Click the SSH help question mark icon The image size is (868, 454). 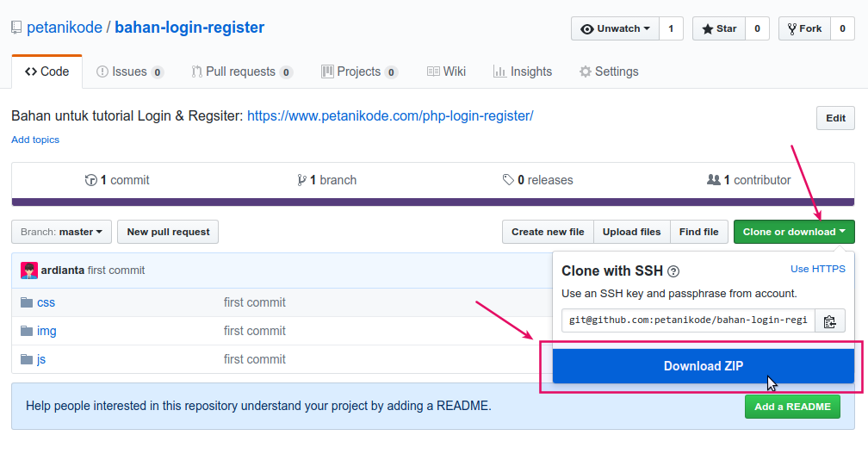click(x=673, y=271)
